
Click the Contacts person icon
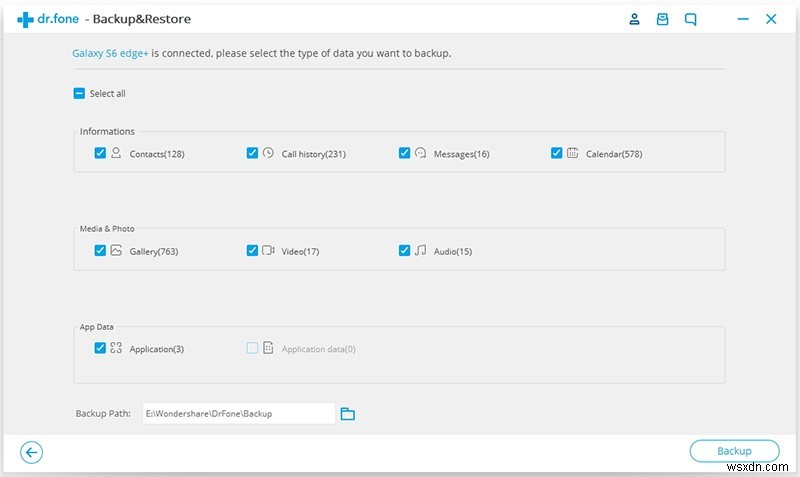click(116, 153)
